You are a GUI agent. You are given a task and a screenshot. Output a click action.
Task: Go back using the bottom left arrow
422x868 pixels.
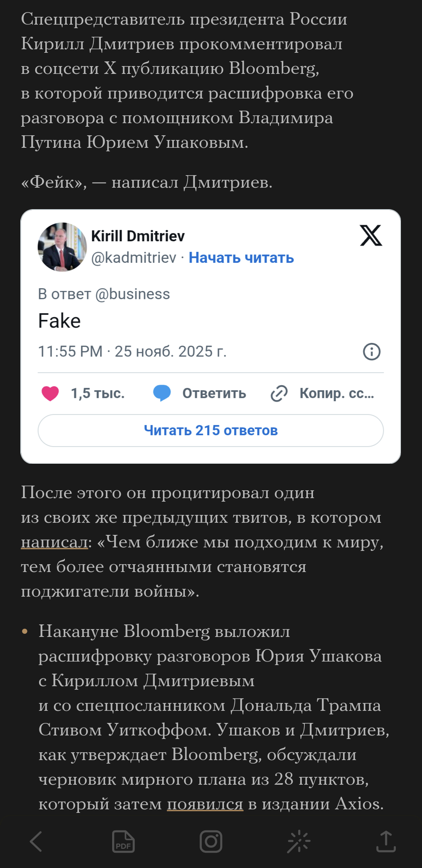click(36, 841)
